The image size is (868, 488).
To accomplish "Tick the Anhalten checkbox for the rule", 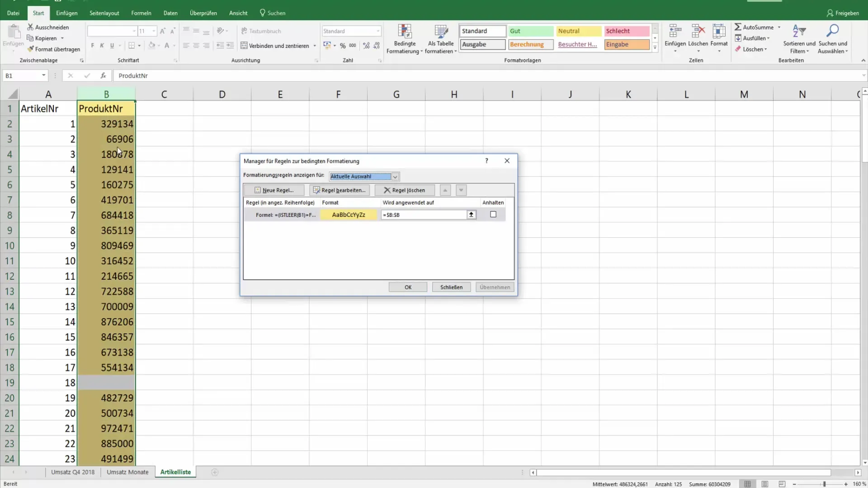I will point(493,215).
